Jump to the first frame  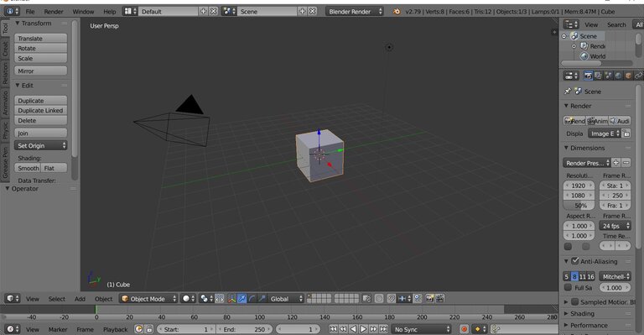333,329
